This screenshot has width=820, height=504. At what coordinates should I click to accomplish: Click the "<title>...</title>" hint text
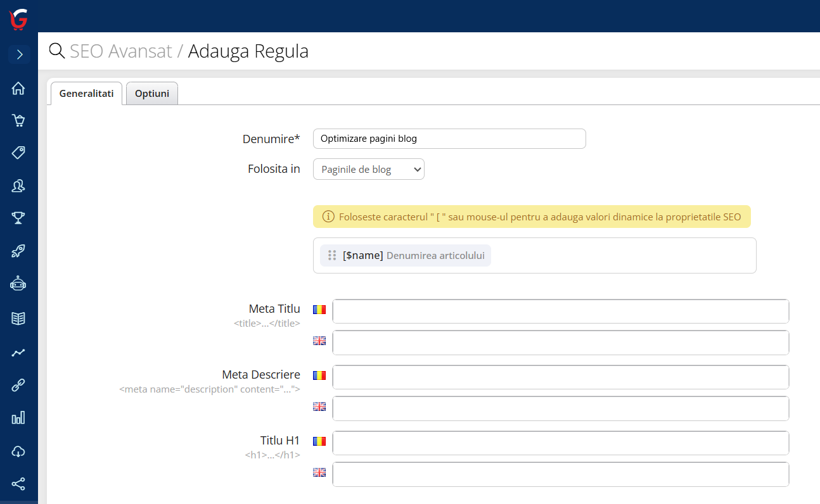267,324
